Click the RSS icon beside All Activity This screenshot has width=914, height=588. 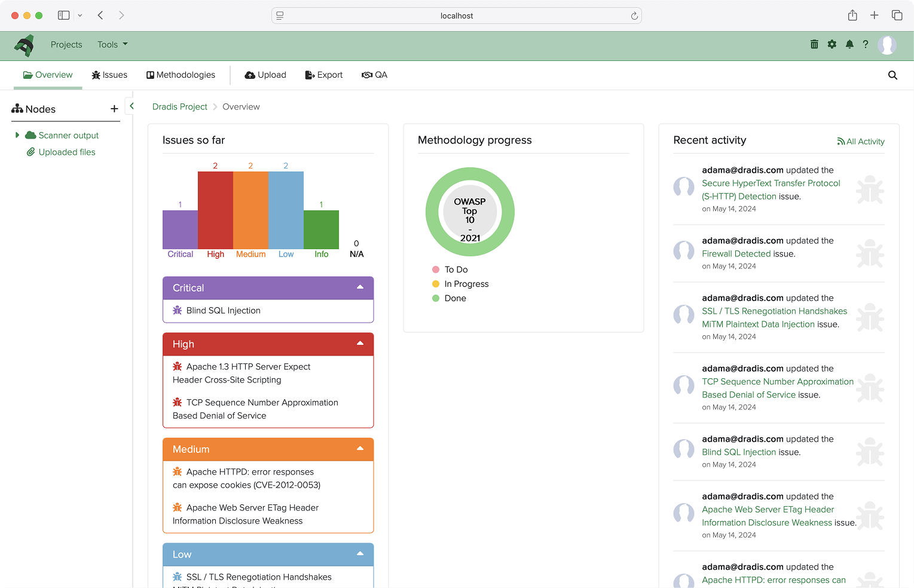[840, 141]
